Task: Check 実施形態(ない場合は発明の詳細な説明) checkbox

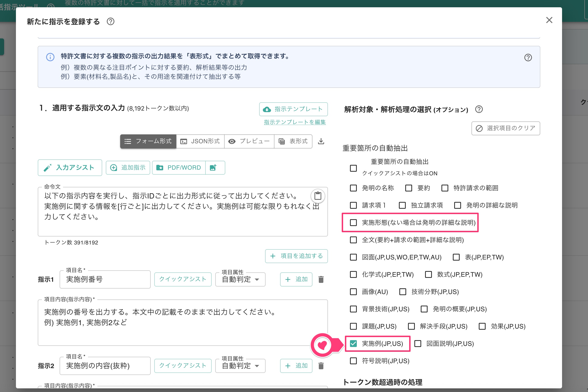Action: 353,223
